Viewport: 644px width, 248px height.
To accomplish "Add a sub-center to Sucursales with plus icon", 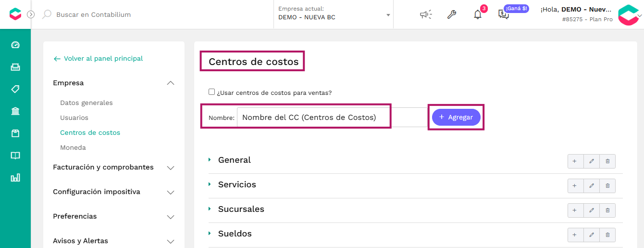I will (575, 210).
